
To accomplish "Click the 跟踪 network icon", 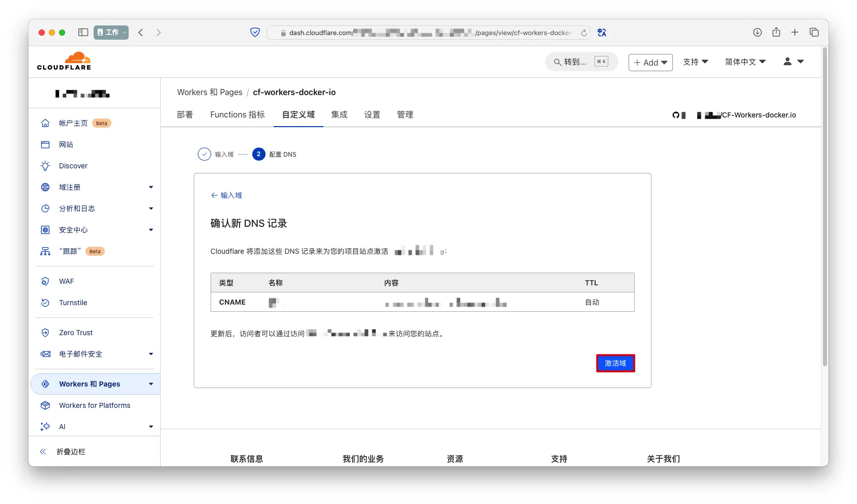I will [45, 251].
